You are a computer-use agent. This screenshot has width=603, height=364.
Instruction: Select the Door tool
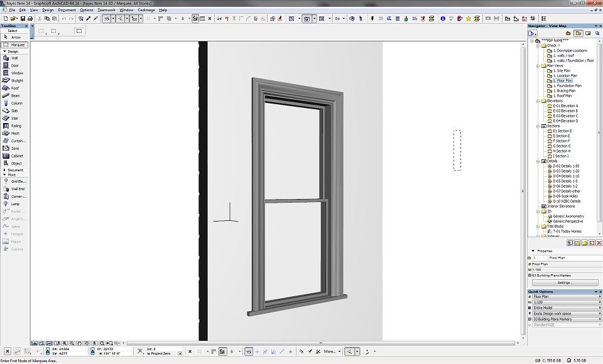pyautogui.click(x=14, y=65)
